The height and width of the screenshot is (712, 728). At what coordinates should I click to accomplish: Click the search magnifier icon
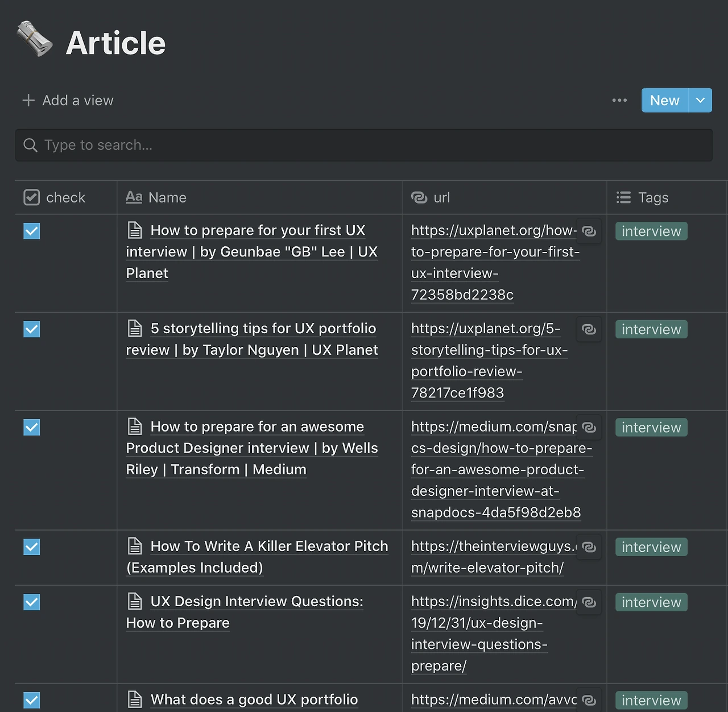pos(30,146)
